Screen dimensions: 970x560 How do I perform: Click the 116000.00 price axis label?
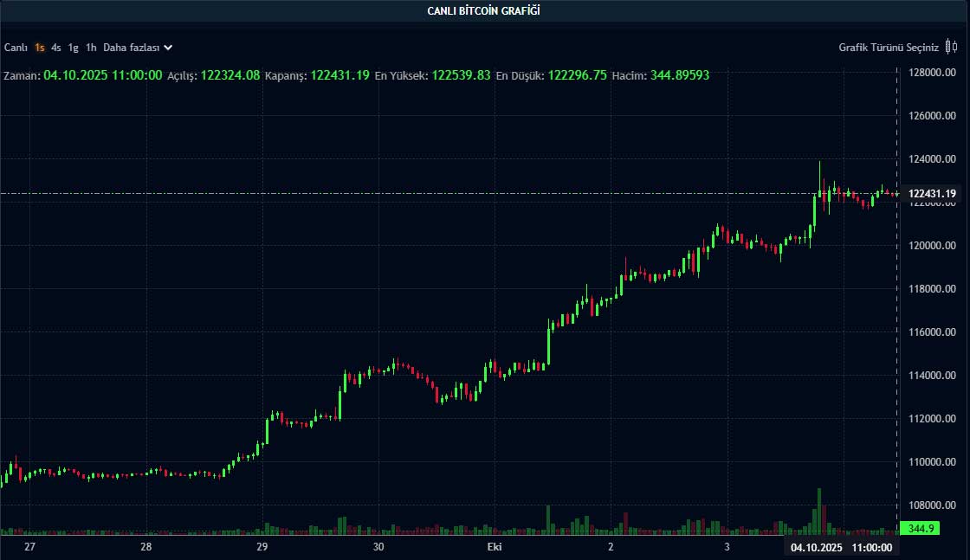(x=931, y=332)
